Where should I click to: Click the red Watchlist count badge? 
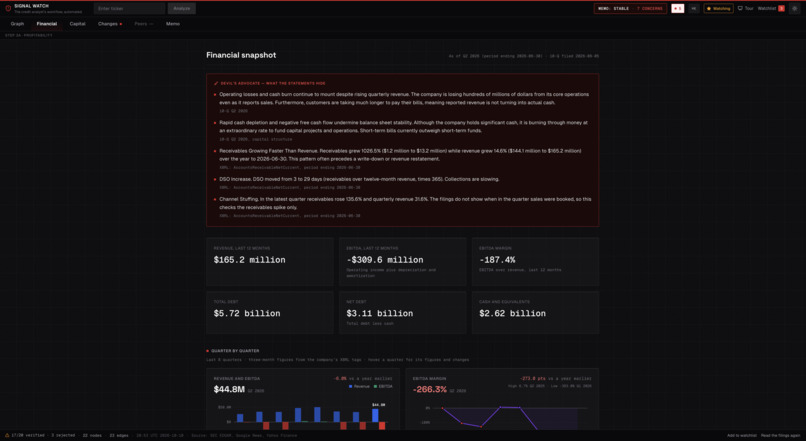[781, 8]
